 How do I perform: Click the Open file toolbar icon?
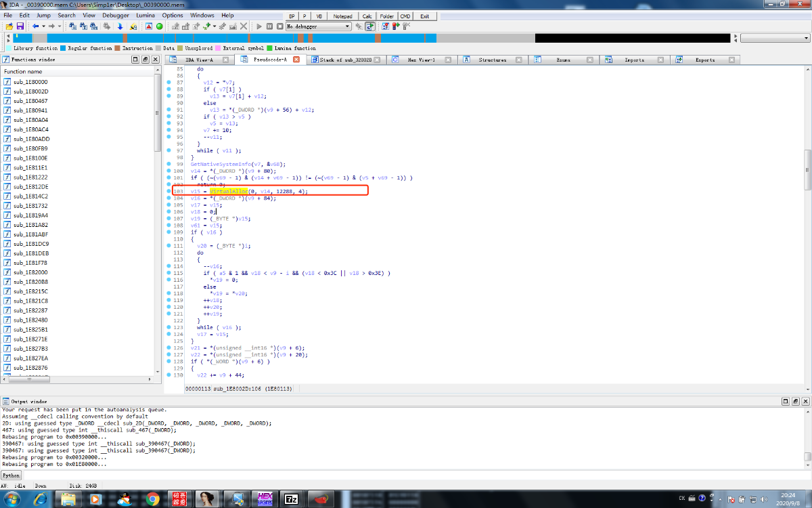[9, 26]
